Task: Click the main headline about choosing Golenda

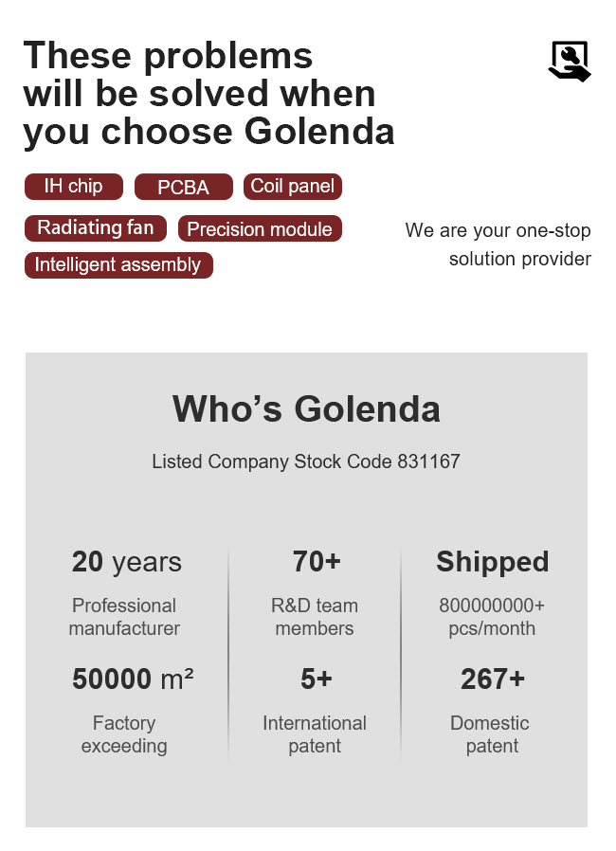Action: click(208, 94)
